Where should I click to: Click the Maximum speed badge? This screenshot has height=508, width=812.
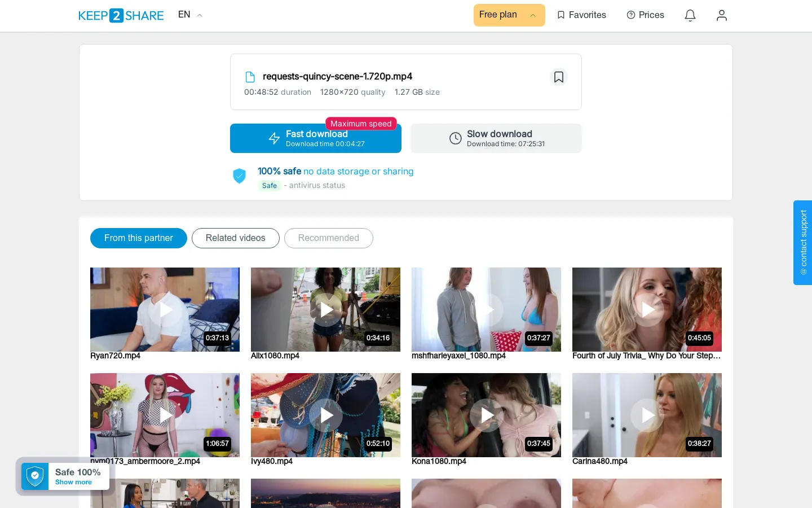(361, 124)
